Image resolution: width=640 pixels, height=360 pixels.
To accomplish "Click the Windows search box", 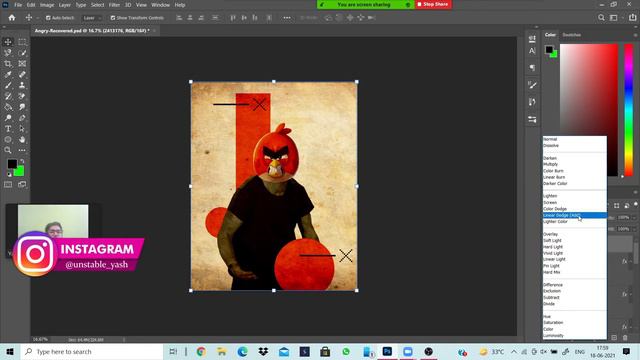I will pos(92,351).
